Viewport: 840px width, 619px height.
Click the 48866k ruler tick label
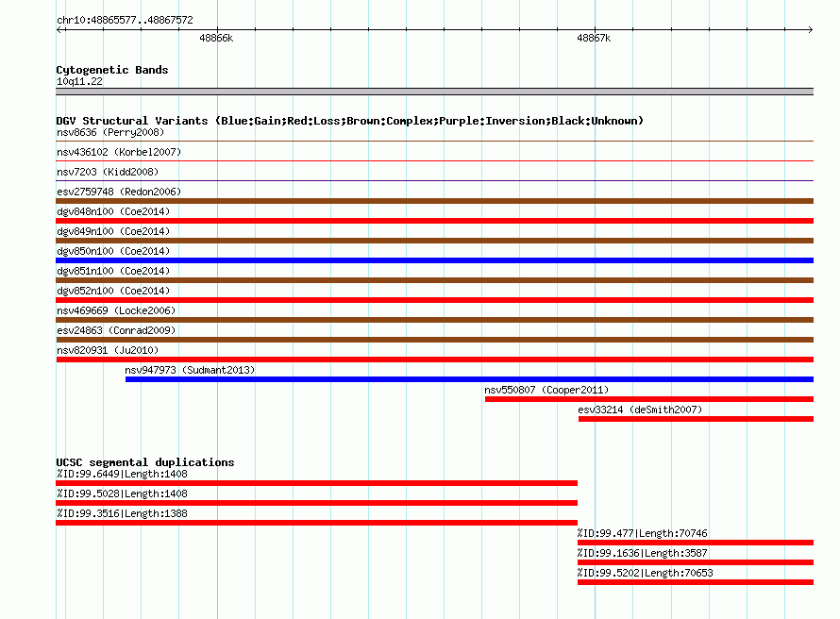coord(216,38)
